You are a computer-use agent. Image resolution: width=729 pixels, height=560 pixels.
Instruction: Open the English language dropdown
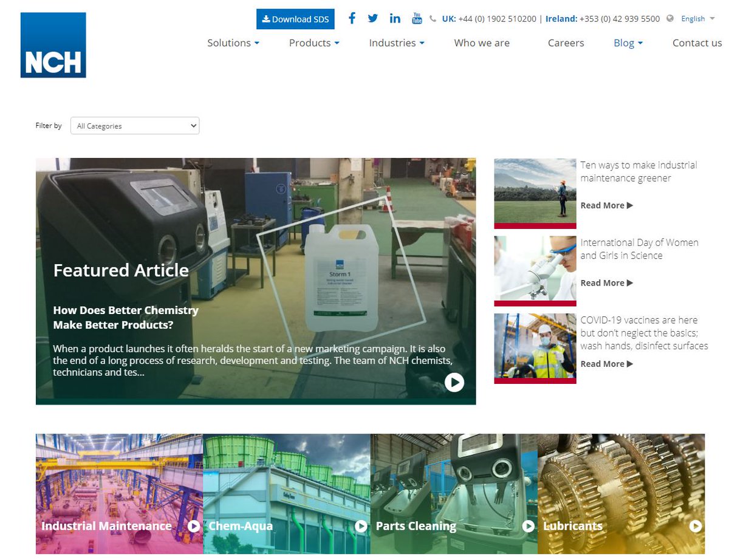tap(698, 19)
